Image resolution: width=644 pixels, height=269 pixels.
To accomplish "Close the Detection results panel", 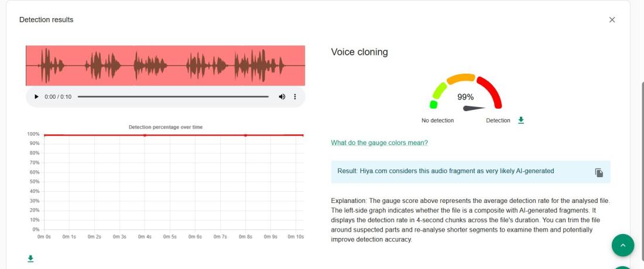I will pyautogui.click(x=612, y=20).
